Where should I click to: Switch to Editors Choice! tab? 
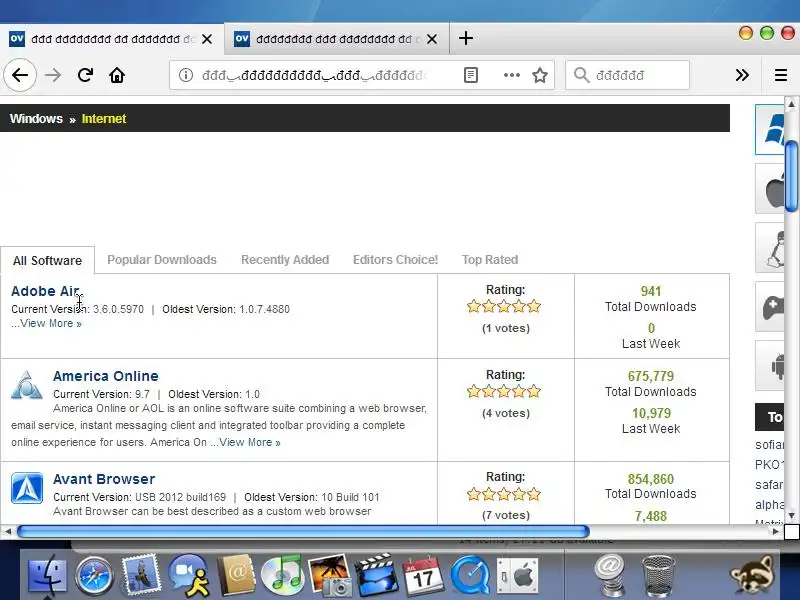click(x=395, y=260)
